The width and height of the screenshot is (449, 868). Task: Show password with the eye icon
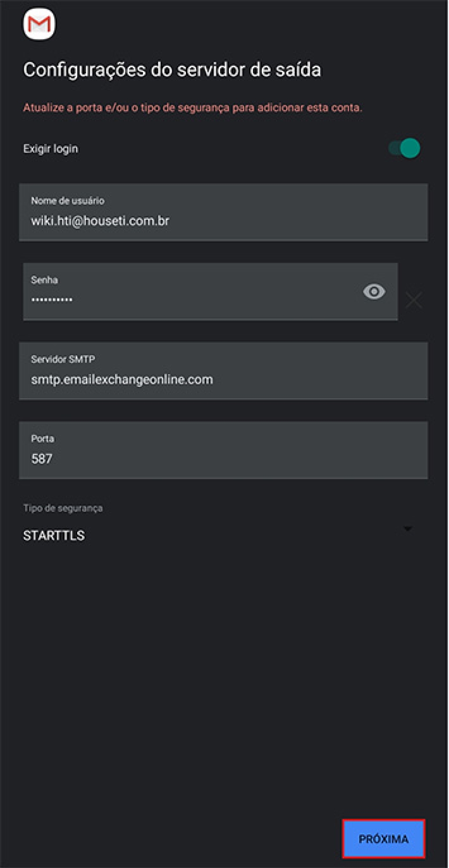point(374,291)
